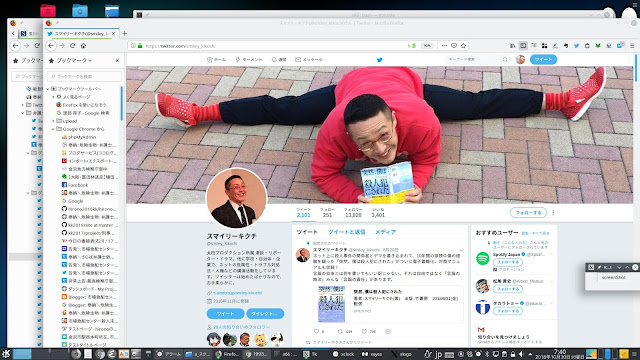Click Twitter extension icon in toolbar
This screenshot has height=360, width=640.
pyautogui.click(x=576, y=46)
